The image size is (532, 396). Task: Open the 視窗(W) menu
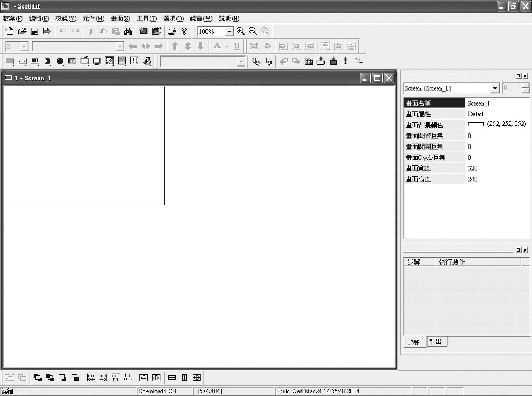point(201,18)
